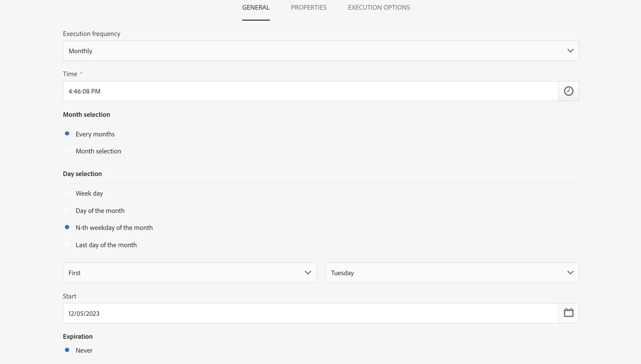Click into the Time input field

click(x=310, y=91)
